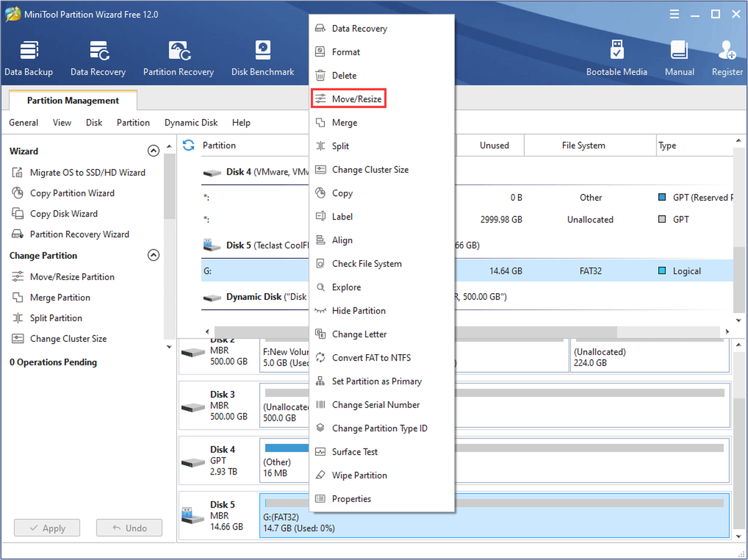This screenshot has width=748, height=560.
Task: Open the Disk menu
Action: [x=94, y=123]
